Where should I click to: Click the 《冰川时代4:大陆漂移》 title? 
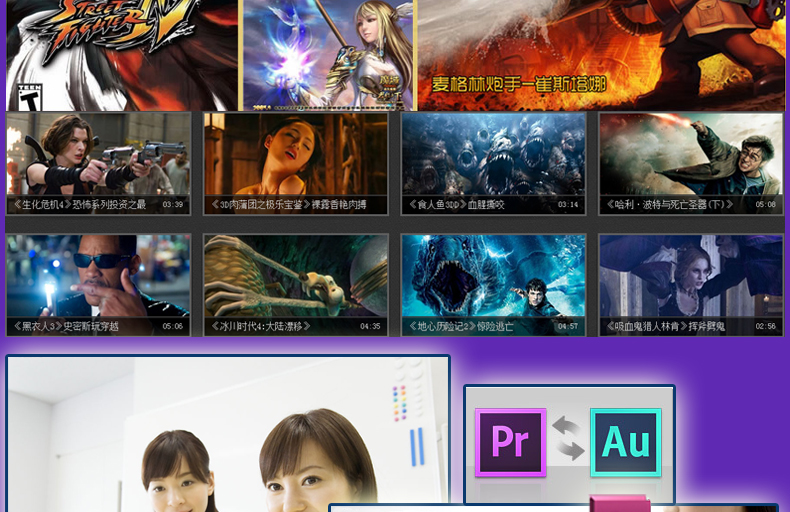click(260, 327)
